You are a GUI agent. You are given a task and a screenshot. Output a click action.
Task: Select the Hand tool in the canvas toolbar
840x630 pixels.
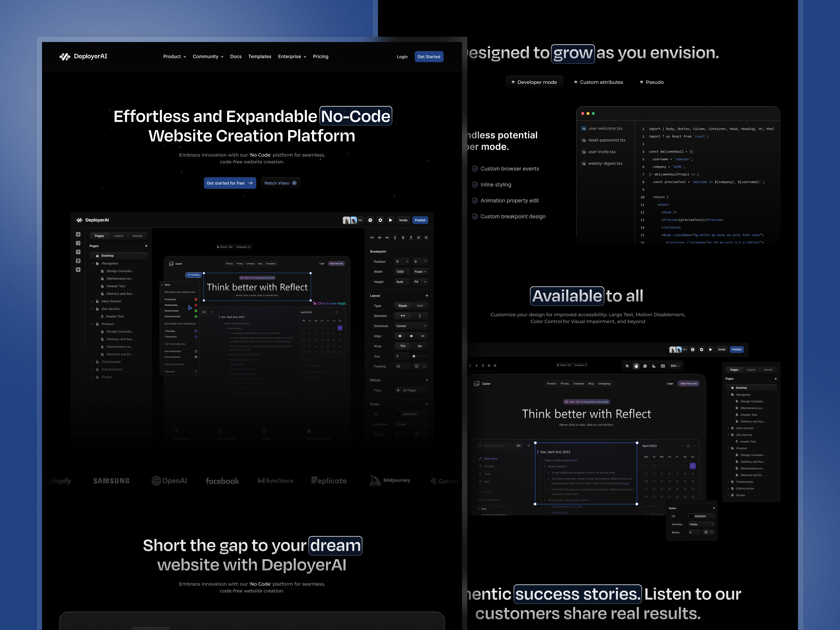[x=636, y=366]
